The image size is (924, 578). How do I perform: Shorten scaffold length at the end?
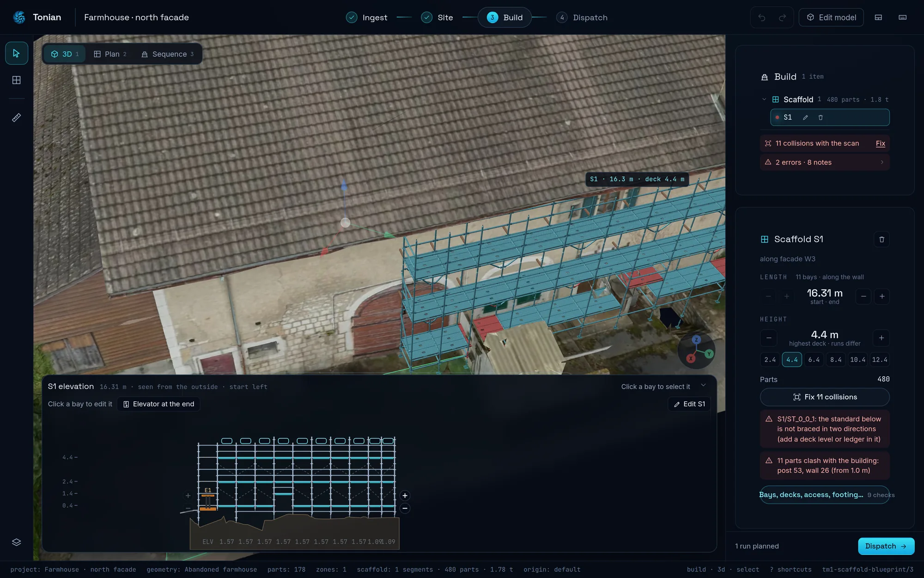863,296
